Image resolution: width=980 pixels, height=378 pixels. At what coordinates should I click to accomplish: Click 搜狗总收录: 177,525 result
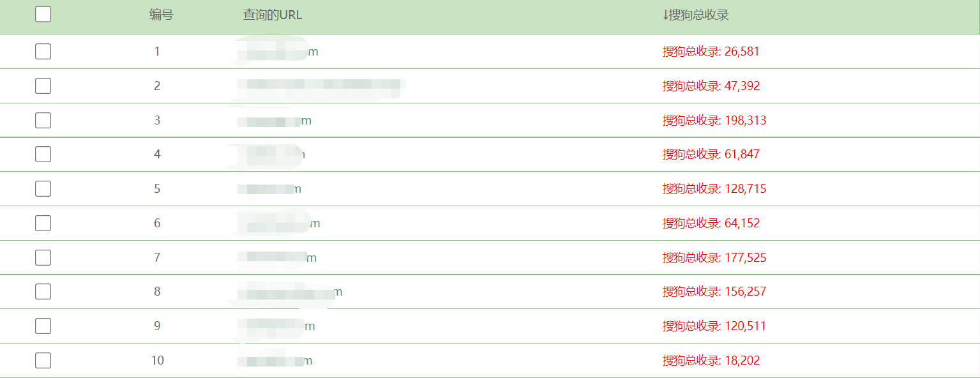(714, 257)
